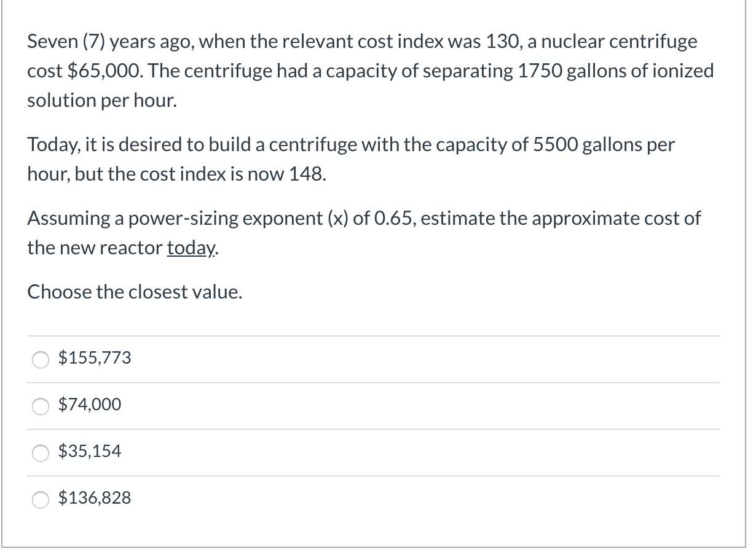Click the $155,773 answer label
The height and width of the screenshot is (554, 756).
pyautogui.click(x=95, y=359)
